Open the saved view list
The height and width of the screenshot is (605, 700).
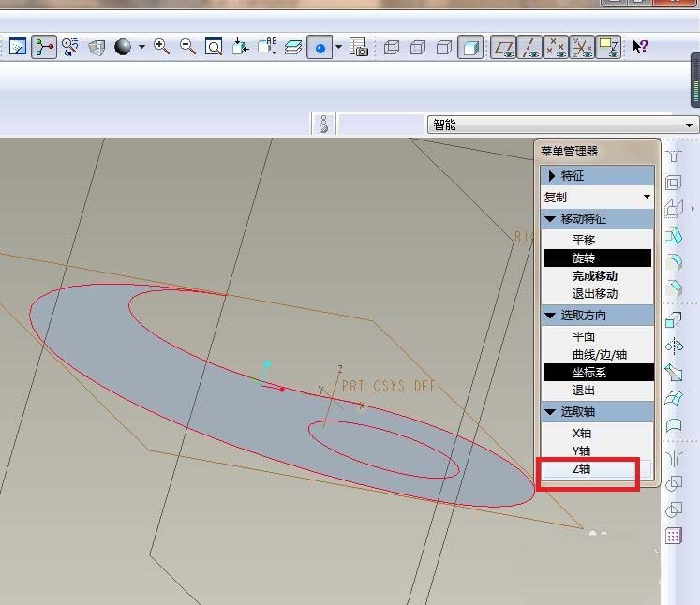(267, 46)
